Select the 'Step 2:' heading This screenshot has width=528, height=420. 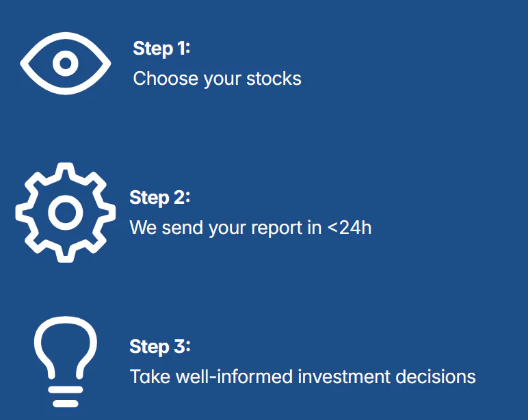[x=160, y=198]
